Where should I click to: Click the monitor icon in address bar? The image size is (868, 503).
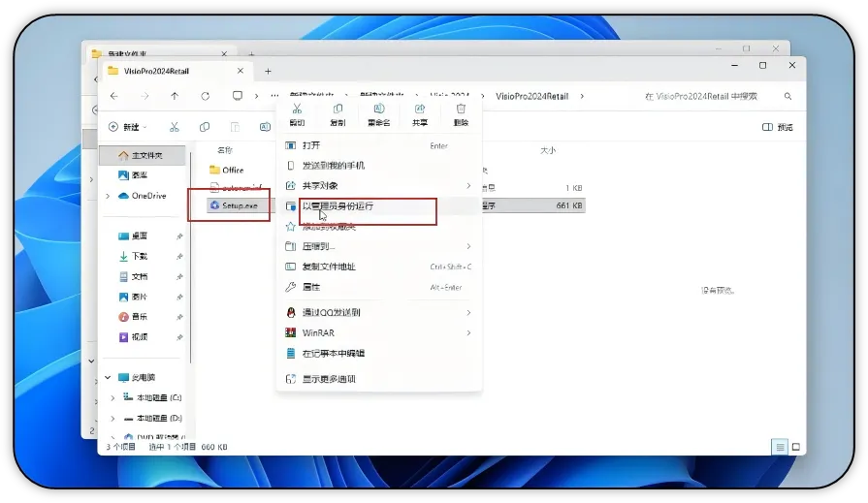[x=238, y=96]
